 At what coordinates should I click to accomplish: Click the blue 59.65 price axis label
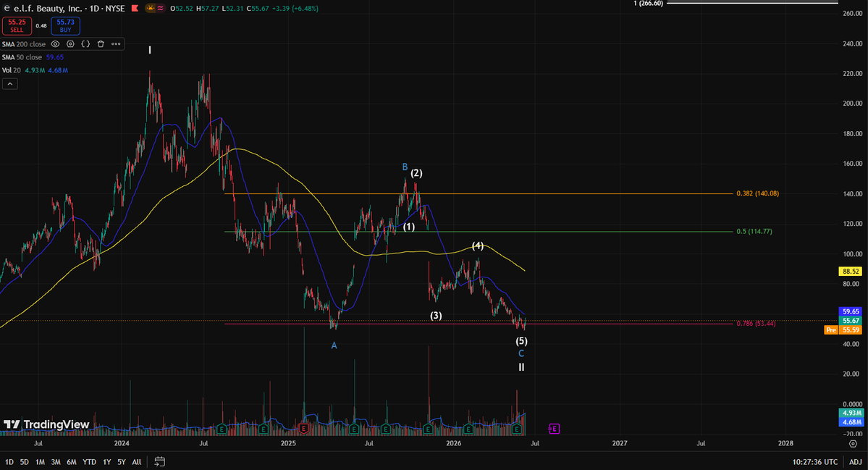point(851,311)
